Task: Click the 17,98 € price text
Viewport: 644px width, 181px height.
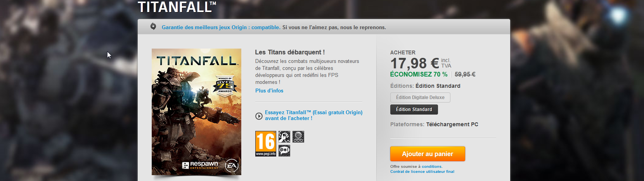Action: coord(415,63)
